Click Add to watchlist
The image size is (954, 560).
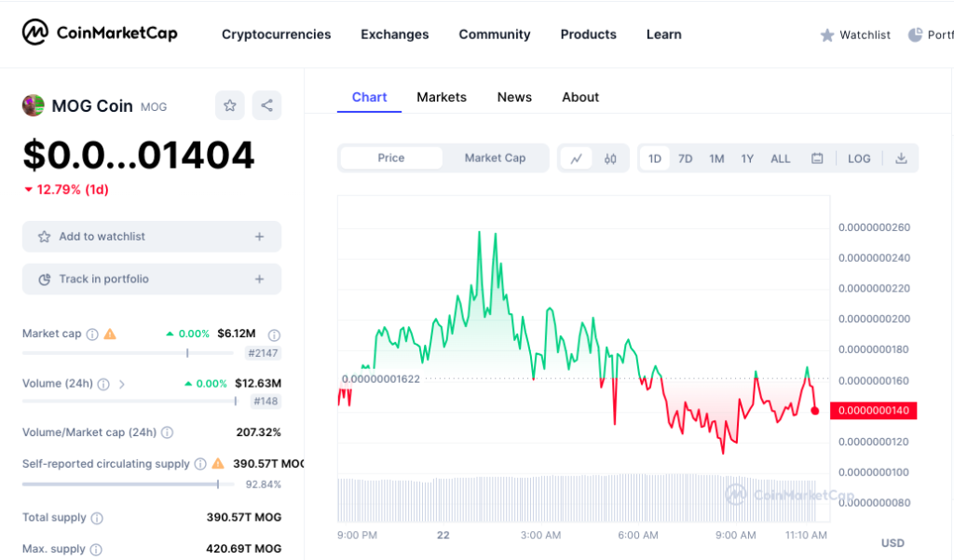click(x=151, y=236)
